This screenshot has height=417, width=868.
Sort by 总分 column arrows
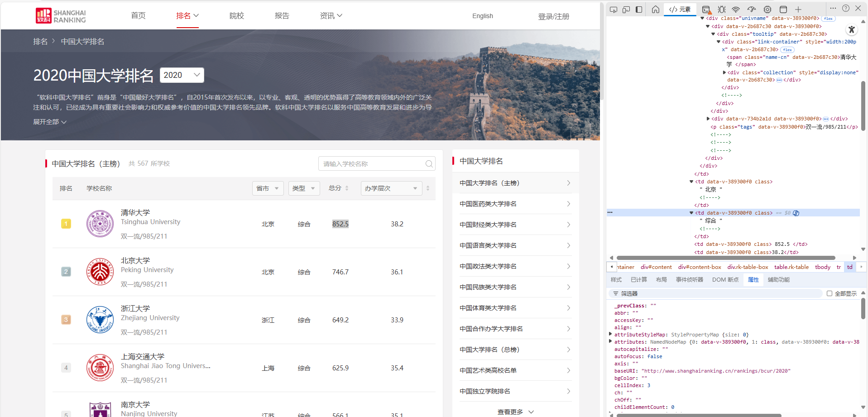pyautogui.click(x=347, y=188)
